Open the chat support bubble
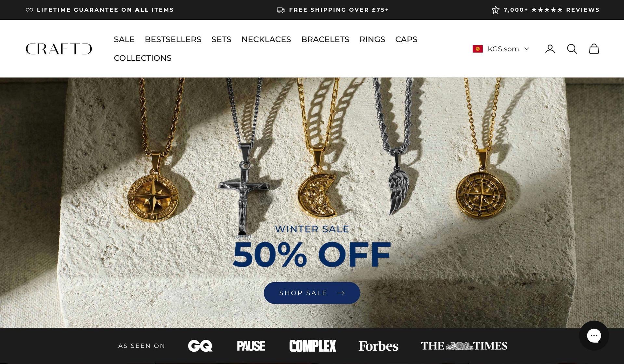 click(x=594, y=335)
